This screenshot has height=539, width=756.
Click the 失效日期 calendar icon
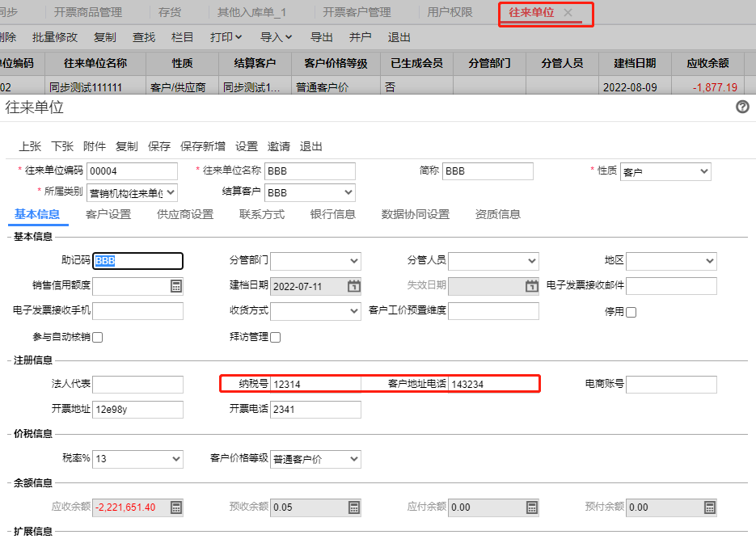pos(531,286)
